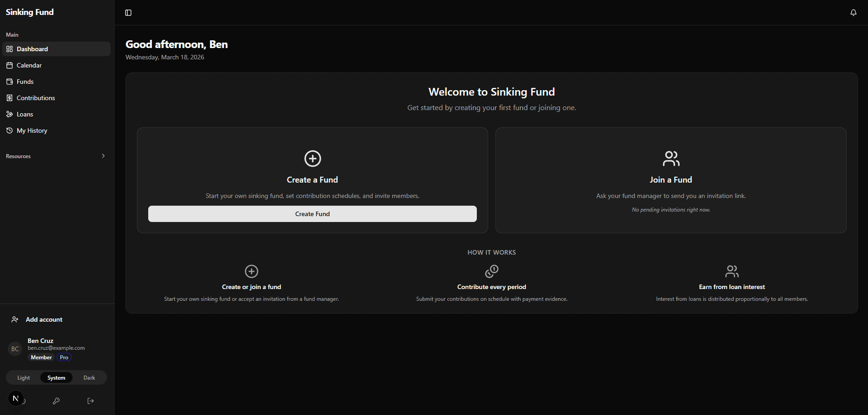Click the Create Fund button
This screenshot has width=868, height=415.
pyautogui.click(x=312, y=213)
